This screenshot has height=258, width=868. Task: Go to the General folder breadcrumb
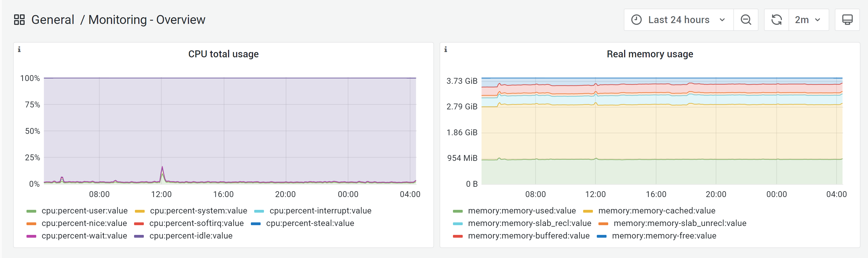[53, 20]
